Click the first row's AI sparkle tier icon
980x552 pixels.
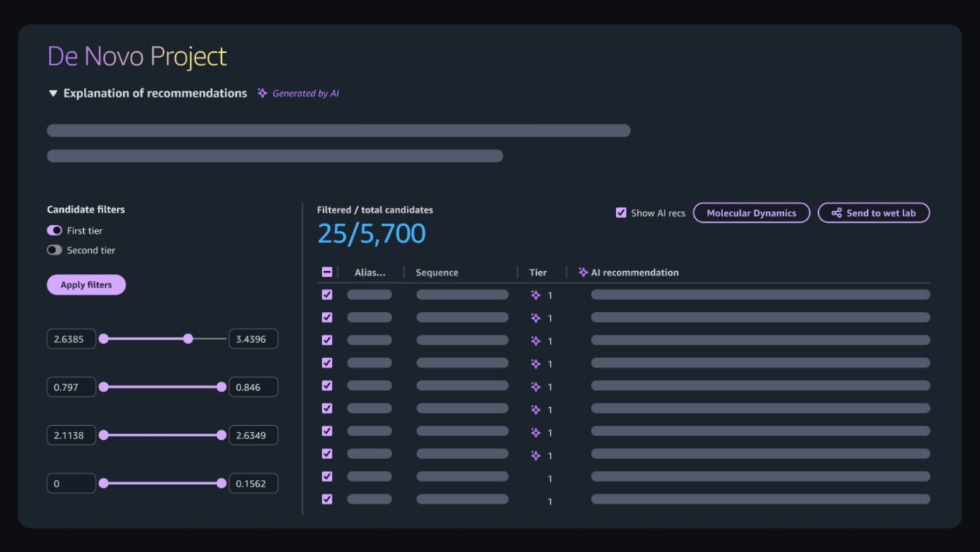(x=535, y=296)
